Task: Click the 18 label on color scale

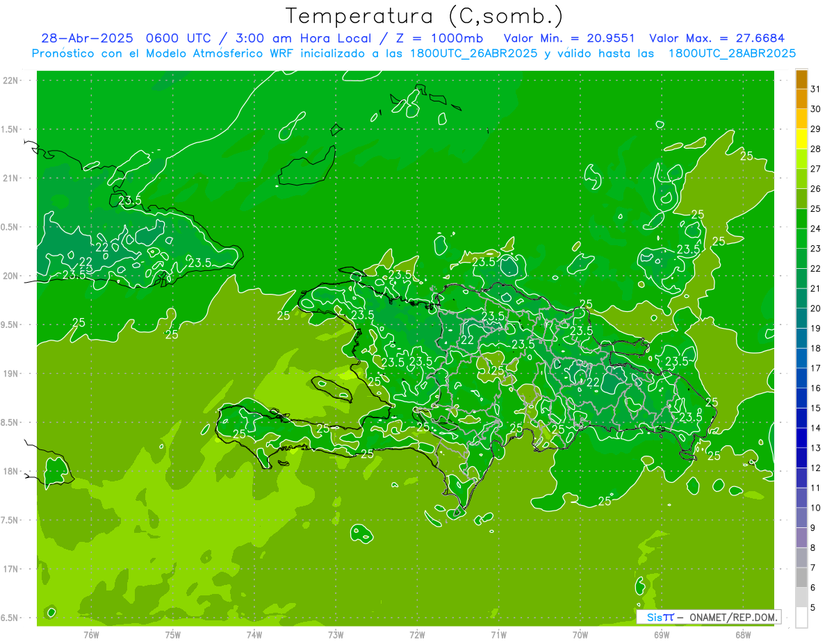Action: pos(816,348)
